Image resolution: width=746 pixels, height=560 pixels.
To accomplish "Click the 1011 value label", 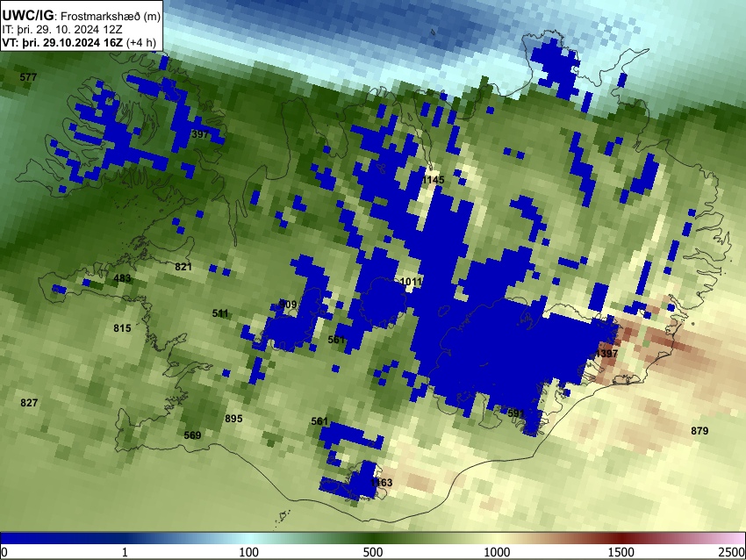I will coord(411,282).
